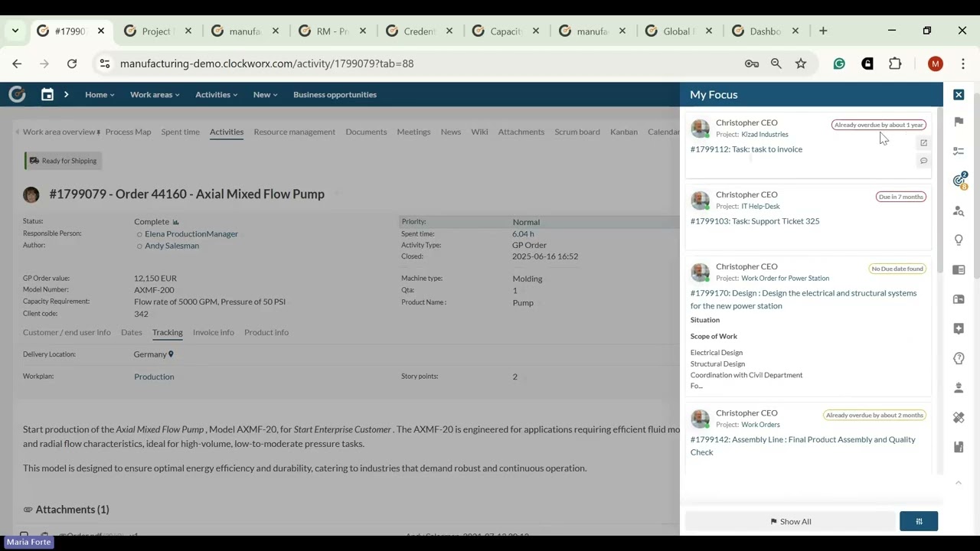Open the Kizad Industries project link
Screen dimensions: 980x551
coord(765,135)
